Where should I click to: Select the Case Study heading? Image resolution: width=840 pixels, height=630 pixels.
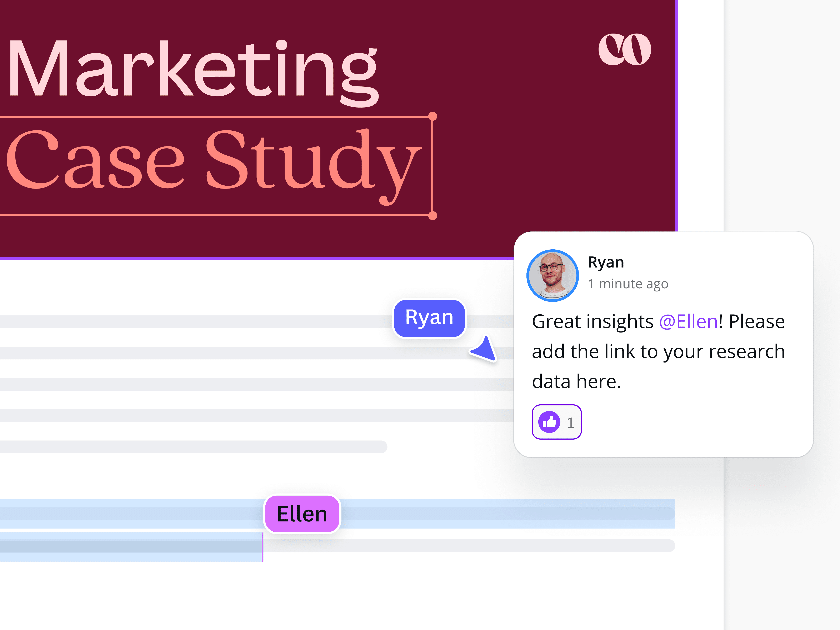(213, 163)
